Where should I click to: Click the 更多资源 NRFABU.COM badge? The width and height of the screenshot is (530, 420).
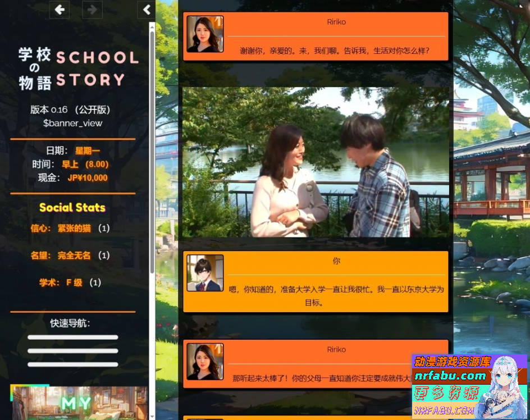(x=446, y=400)
